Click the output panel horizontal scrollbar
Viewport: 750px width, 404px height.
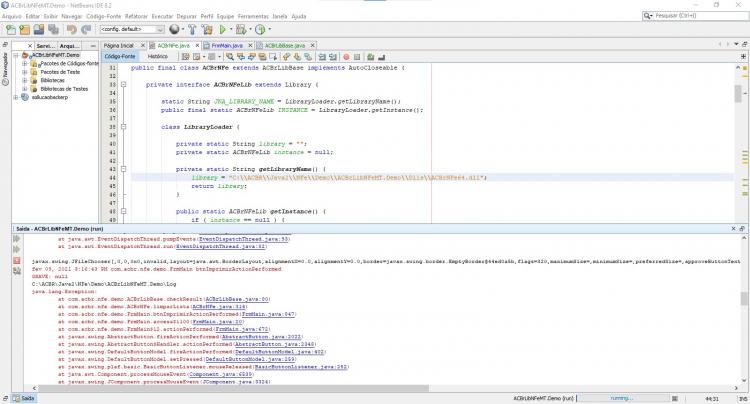pos(233,388)
